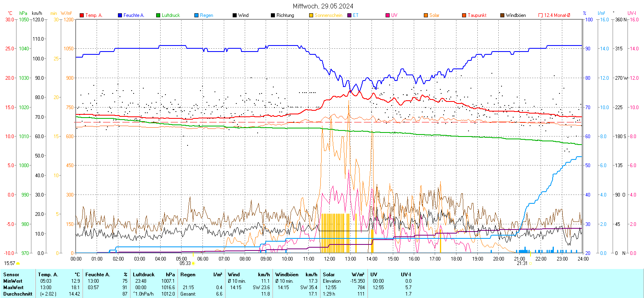644x298 pixels.
Task: Click the sunset icon beside 21:31
Action: click(x=530, y=263)
